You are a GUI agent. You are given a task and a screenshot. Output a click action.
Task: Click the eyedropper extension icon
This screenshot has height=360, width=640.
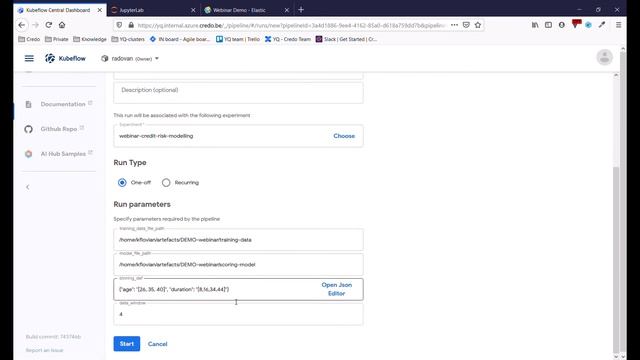point(602,25)
